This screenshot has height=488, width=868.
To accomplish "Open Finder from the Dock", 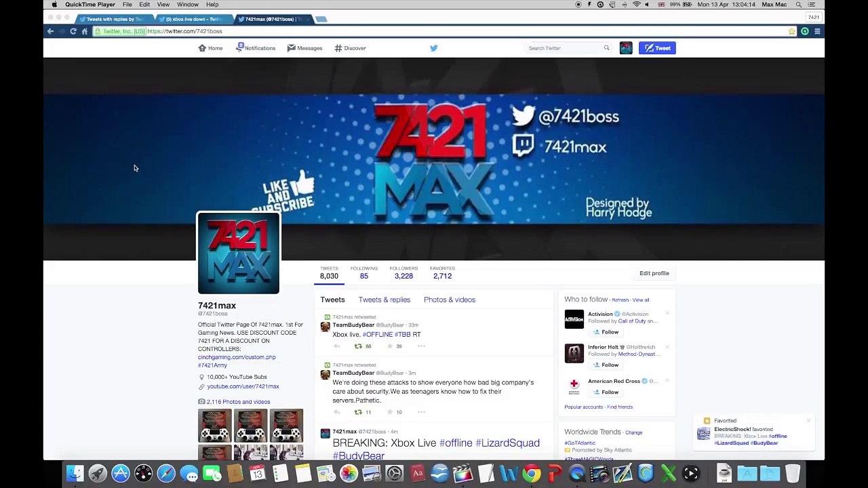I will (75, 473).
